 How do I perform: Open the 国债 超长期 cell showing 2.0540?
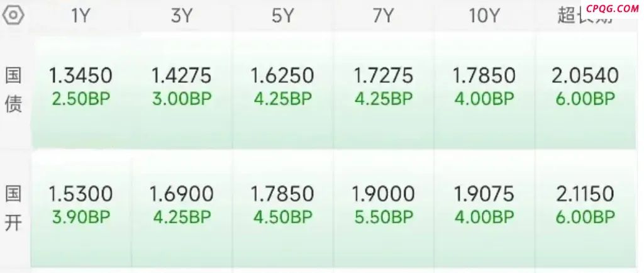tap(586, 91)
